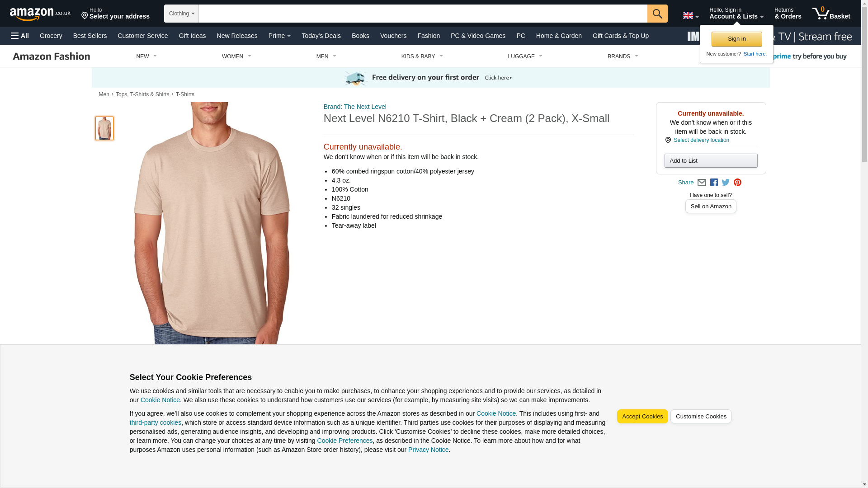Expand the MEN fashion menu
Image resolution: width=868 pixels, height=488 pixels.
click(326, 56)
